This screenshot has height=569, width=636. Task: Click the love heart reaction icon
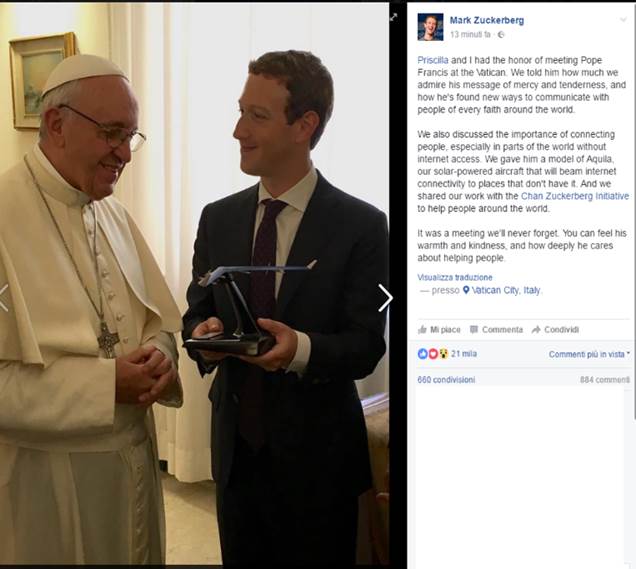pos(433,354)
